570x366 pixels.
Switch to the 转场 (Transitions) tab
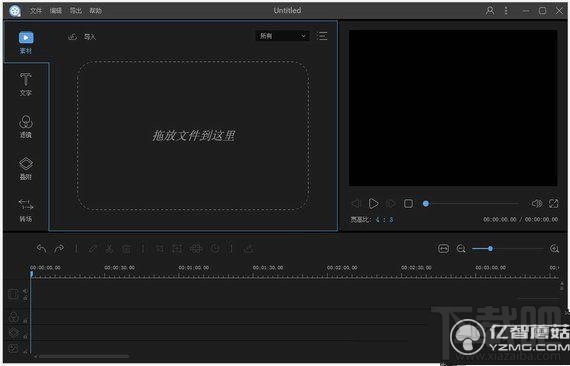pos(26,210)
